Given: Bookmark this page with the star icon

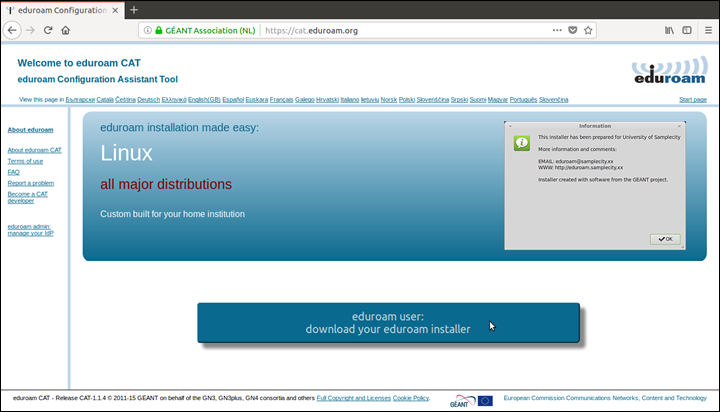Looking at the screenshot, I should pyautogui.click(x=588, y=30).
